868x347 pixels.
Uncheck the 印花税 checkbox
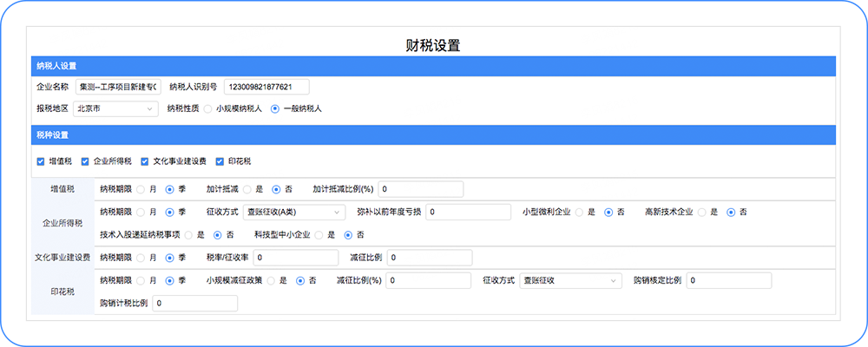[x=220, y=161]
